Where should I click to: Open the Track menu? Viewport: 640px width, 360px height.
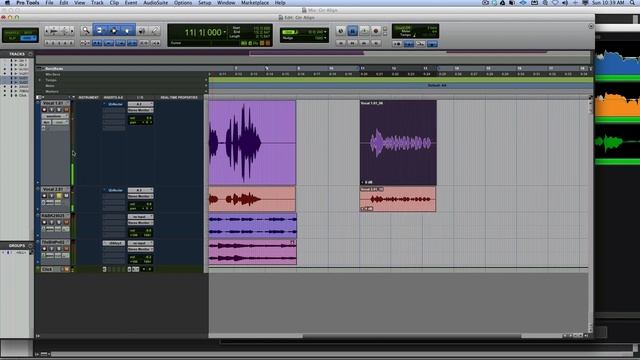tap(97, 3)
